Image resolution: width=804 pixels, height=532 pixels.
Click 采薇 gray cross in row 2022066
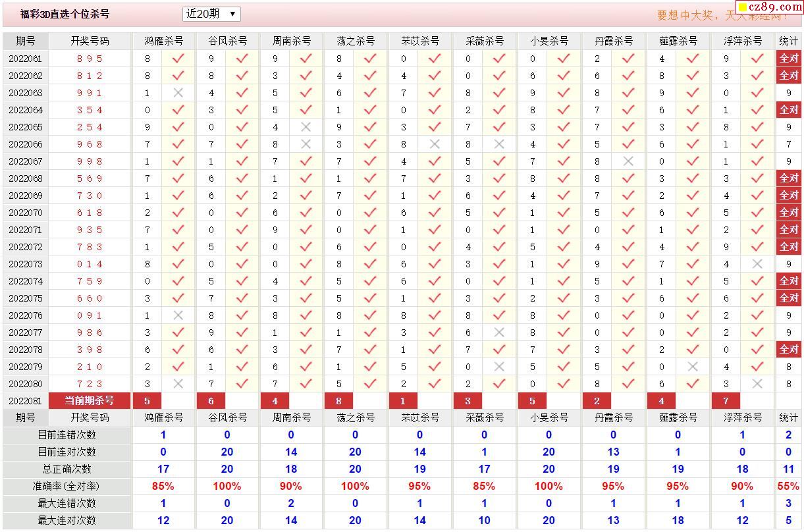tap(499, 144)
